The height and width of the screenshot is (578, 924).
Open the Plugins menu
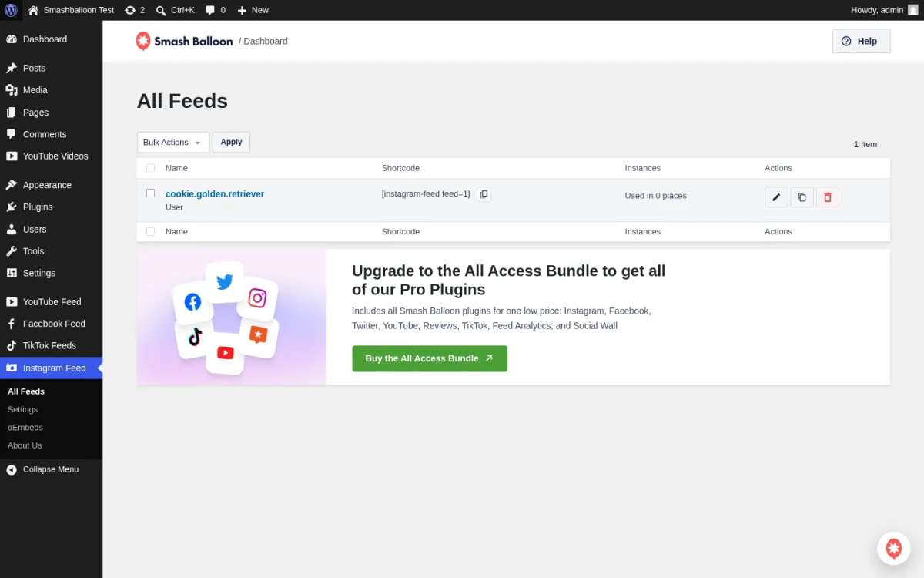51,207
